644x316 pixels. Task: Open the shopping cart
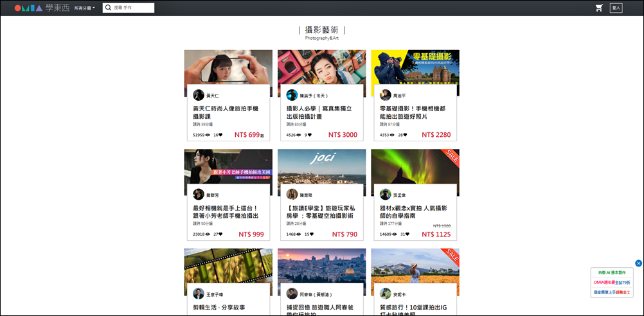pyautogui.click(x=599, y=8)
